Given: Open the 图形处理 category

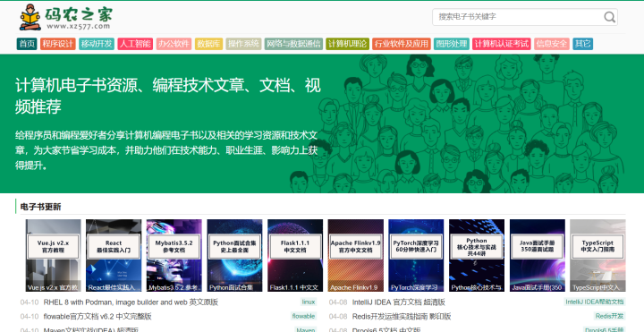Looking at the screenshot, I should 452,44.
